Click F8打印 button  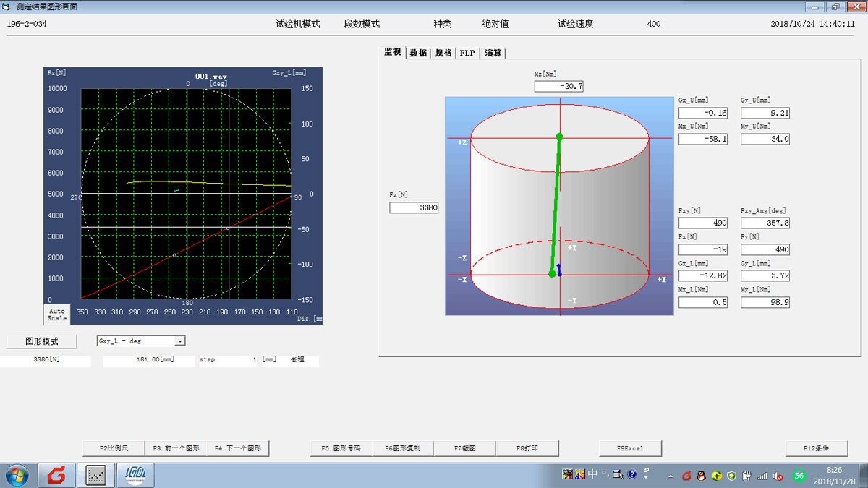[527, 448]
